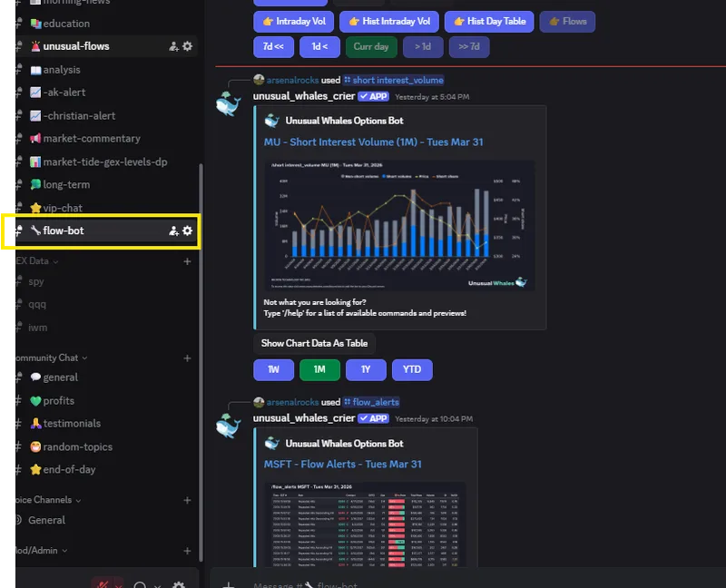
Task: Open unusual-flows channel settings gear
Action: pos(187,46)
